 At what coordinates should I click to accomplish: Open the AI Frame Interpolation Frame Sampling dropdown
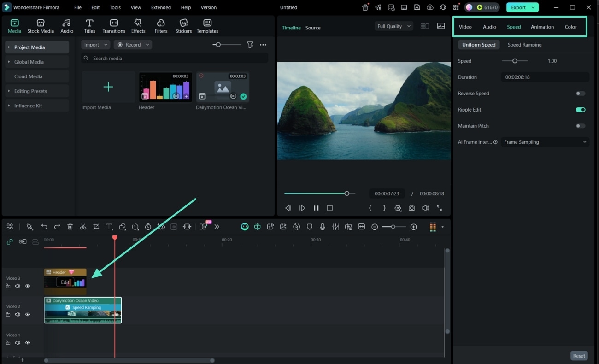coord(545,142)
